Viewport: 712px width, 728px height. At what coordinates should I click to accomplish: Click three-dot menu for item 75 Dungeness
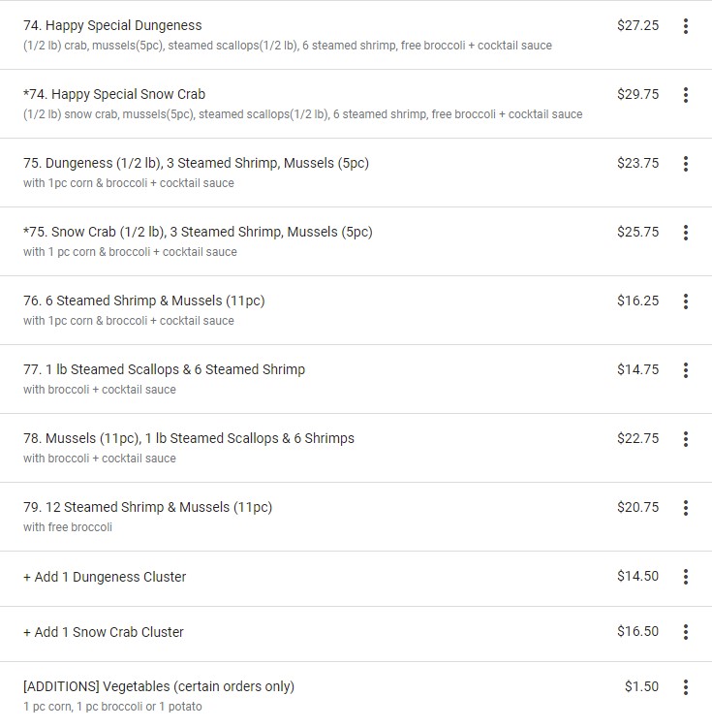tap(686, 164)
